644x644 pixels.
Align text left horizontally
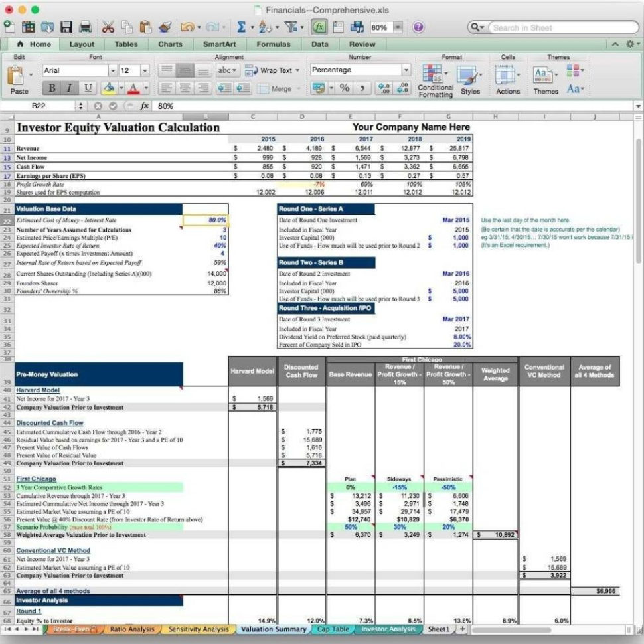(x=167, y=88)
